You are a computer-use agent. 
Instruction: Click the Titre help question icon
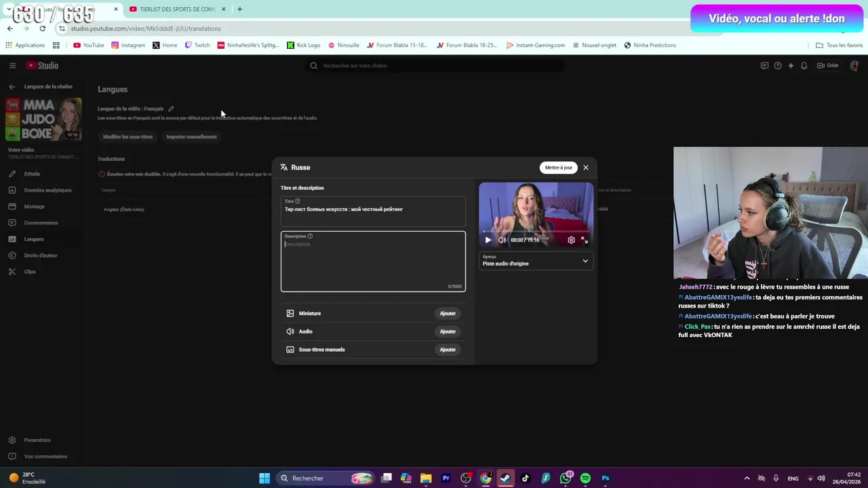pos(297,201)
